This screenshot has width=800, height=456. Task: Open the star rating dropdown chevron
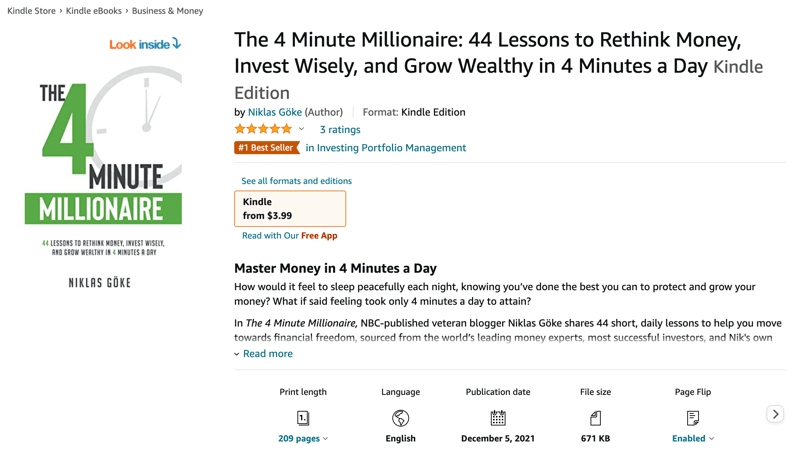[x=302, y=129]
